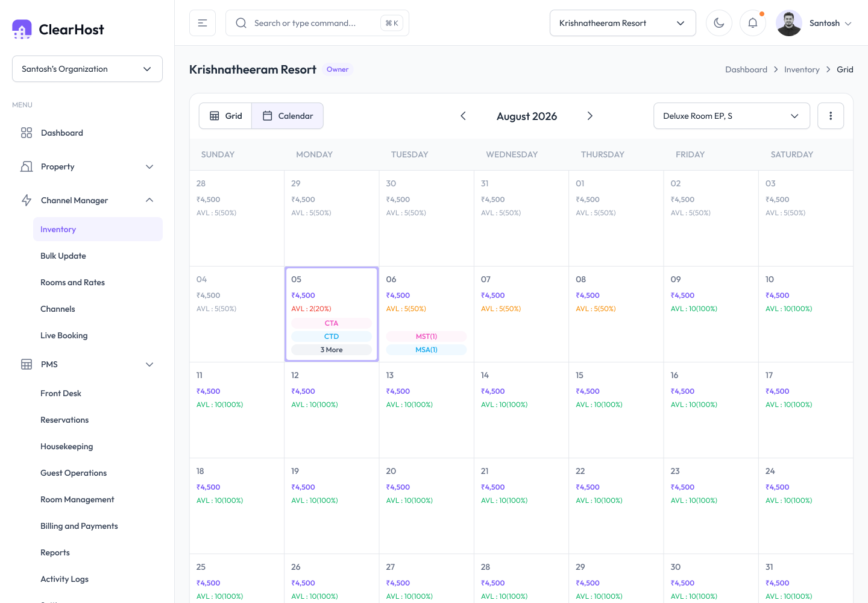Screen dimensions: 868x603
Task: Open Krishnatheeram Resort property dropdown
Action: click(x=623, y=23)
